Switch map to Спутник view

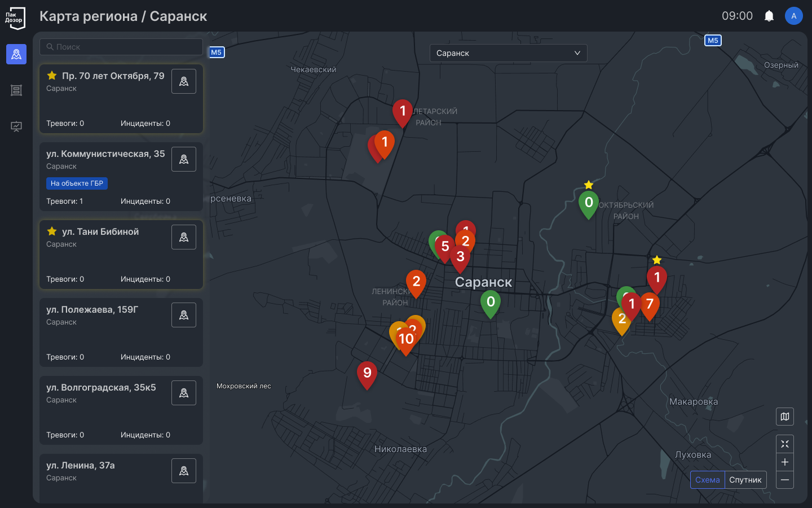pyautogui.click(x=745, y=480)
